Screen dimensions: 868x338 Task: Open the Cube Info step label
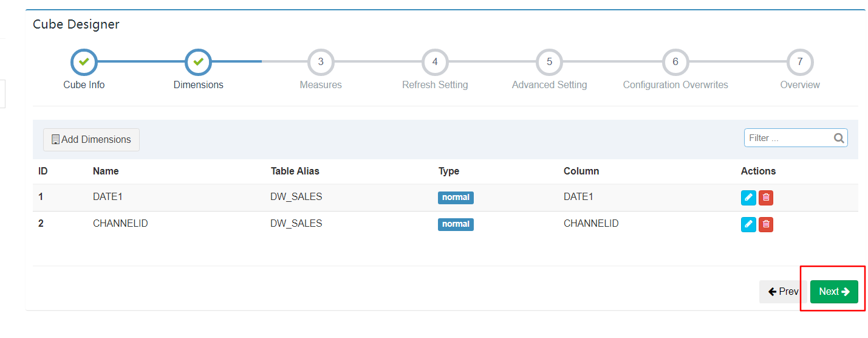(x=84, y=85)
